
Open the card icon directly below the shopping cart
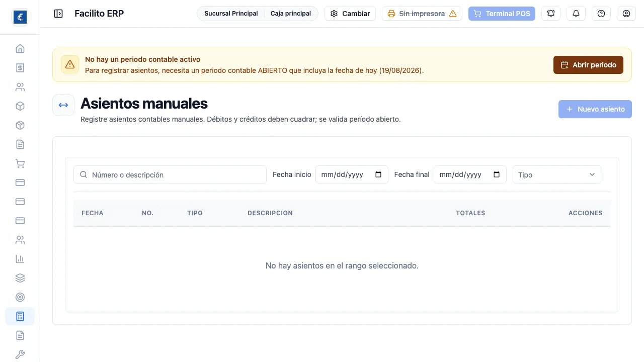(20, 183)
